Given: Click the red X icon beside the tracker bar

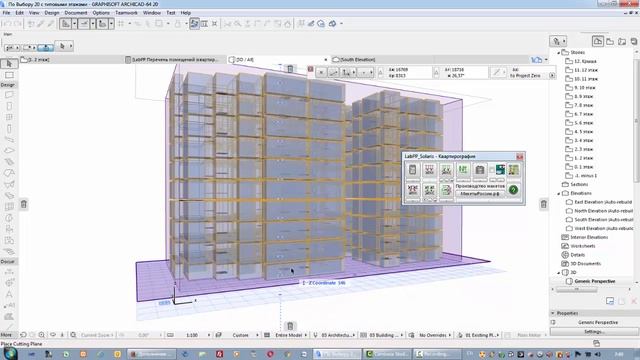Looking at the screenshot, I should click(x=310, y=69).
